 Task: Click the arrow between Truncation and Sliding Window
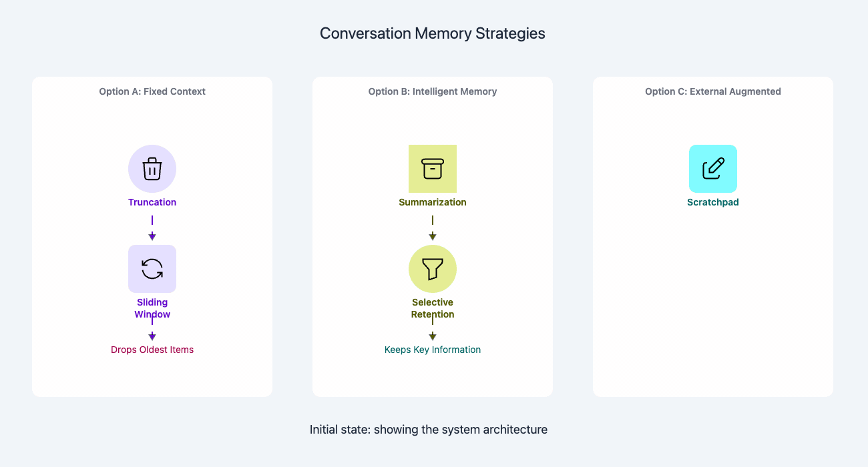tap(152, 227)
